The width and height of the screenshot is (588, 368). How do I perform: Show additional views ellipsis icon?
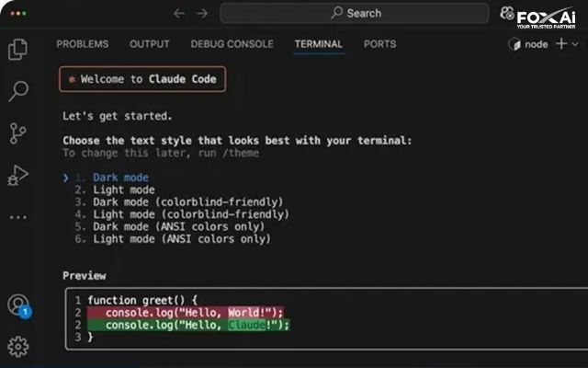click(x=18, y=217)
